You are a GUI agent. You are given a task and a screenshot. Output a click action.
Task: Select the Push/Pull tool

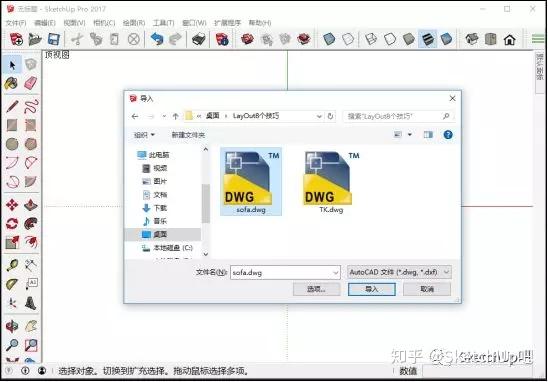click(31, 205)
